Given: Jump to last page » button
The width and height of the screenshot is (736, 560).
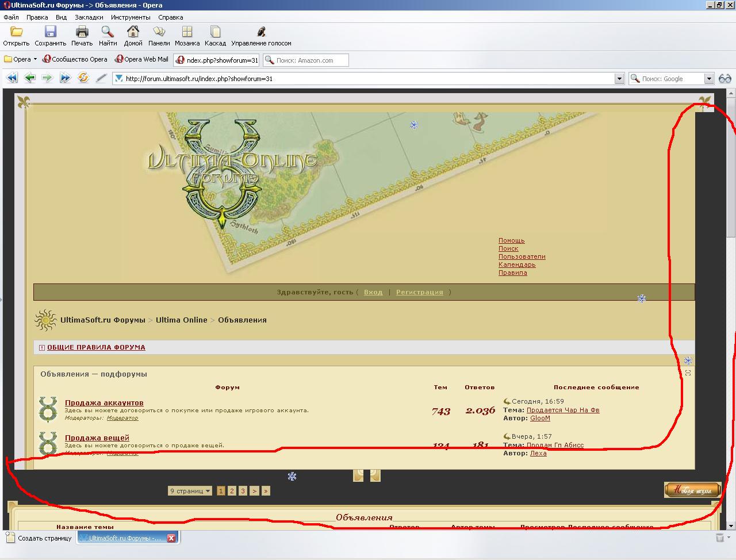Looking at the screenshot, I should (265, 491).
